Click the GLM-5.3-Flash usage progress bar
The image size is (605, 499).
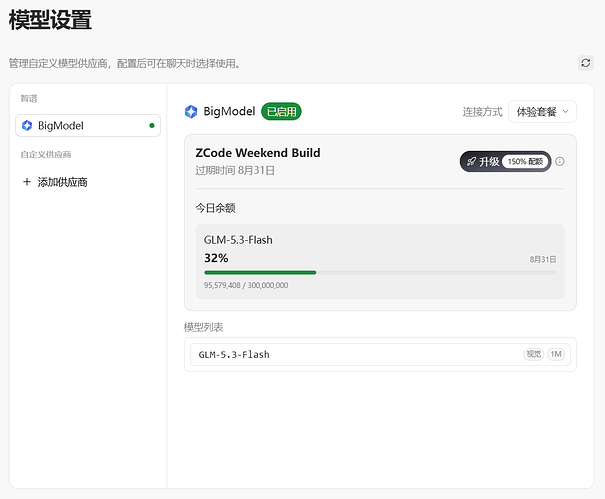pyautogui.click(x=380, y=272)
